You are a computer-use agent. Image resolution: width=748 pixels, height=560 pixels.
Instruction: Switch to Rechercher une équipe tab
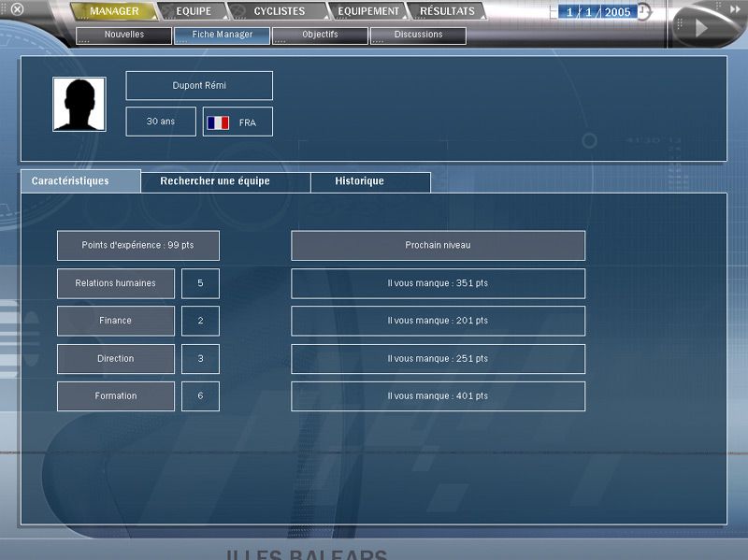pyautogui.click(x=225, y=182)
